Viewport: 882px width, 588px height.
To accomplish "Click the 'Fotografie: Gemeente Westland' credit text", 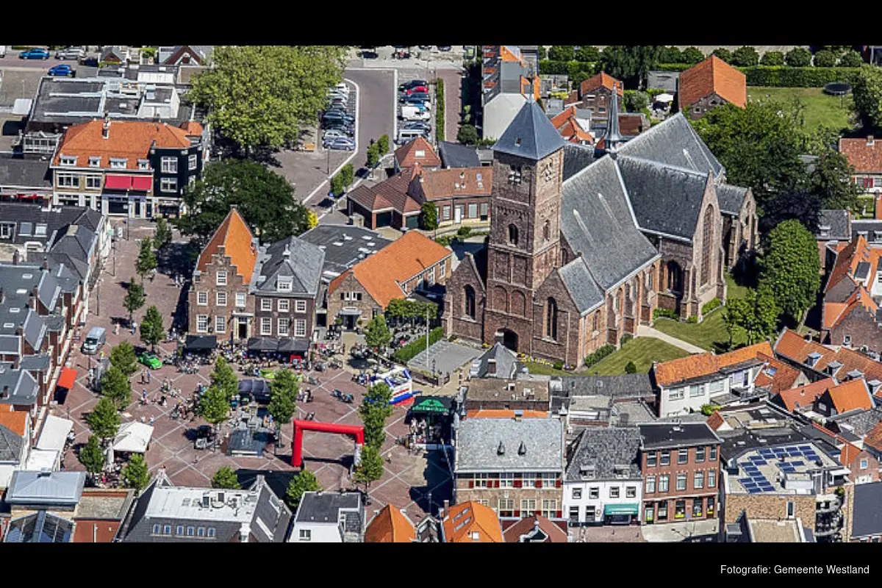I will [x=795, y=570].
